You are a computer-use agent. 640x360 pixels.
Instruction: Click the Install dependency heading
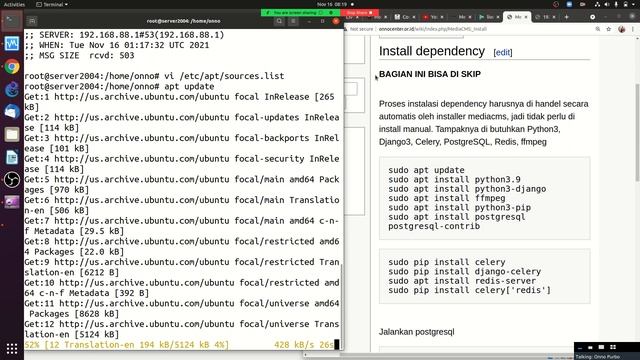[431, 51]
